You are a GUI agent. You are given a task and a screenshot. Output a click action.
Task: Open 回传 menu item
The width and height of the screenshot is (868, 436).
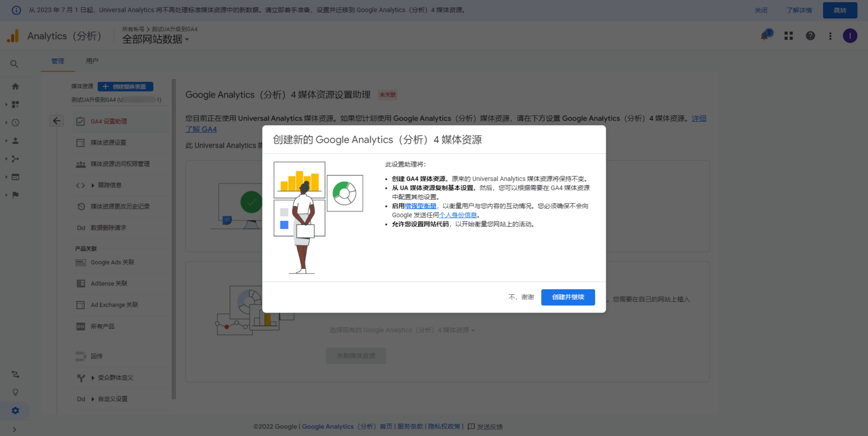[121, 356]
